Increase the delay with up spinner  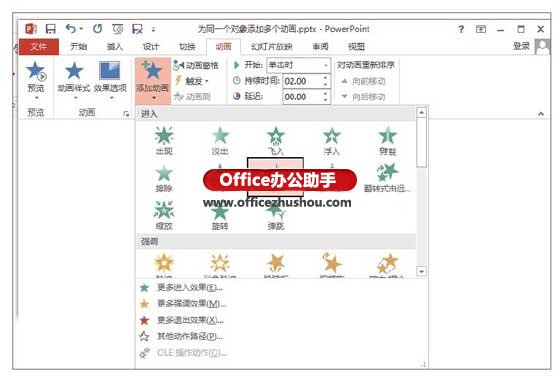pos(325,93)
